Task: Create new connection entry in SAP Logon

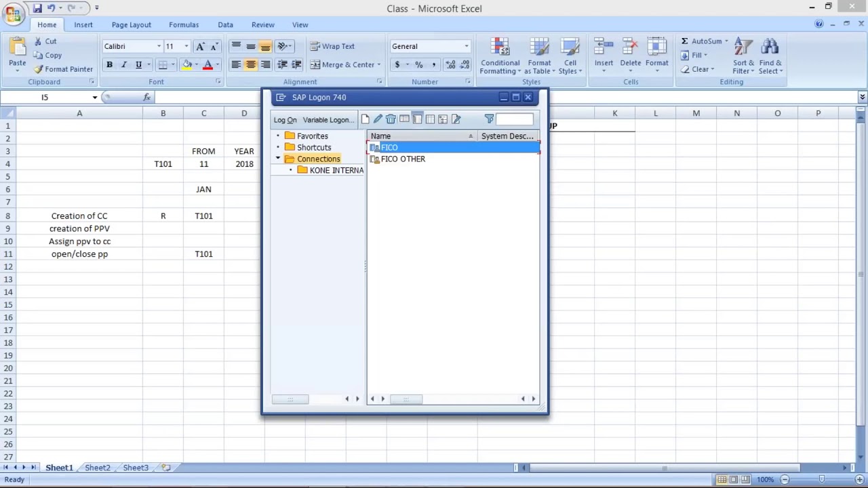Action: pyautogui.click(x=365, y=119)
